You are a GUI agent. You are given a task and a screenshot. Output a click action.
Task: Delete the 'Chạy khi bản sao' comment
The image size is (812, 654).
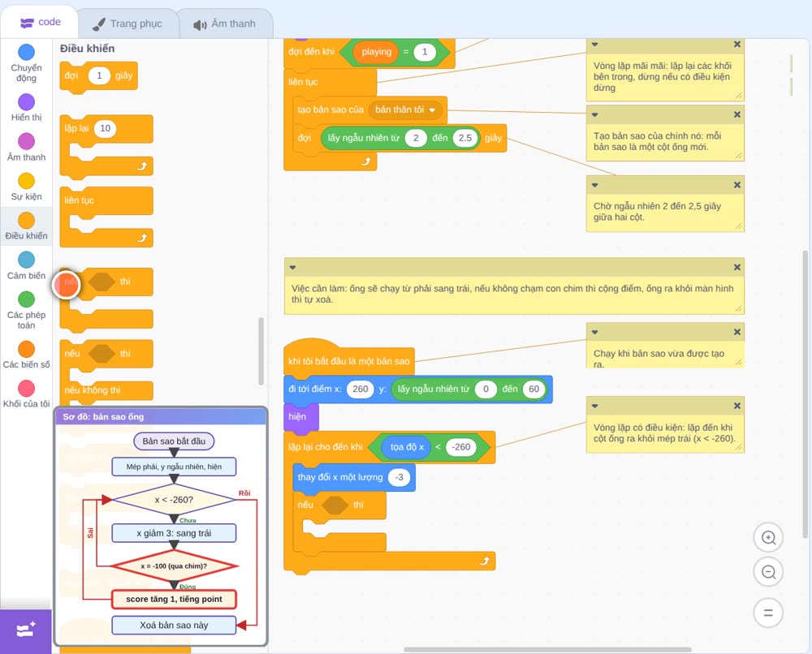point(737,332)
